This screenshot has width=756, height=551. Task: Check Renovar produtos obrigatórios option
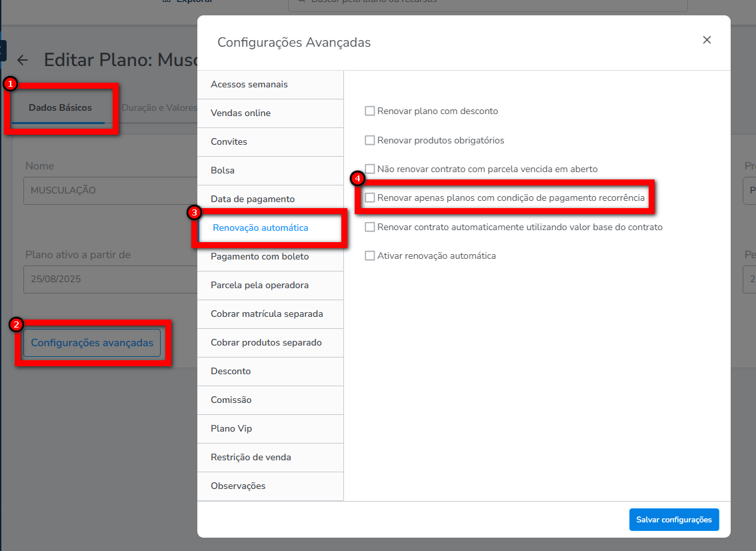point(370,141)
